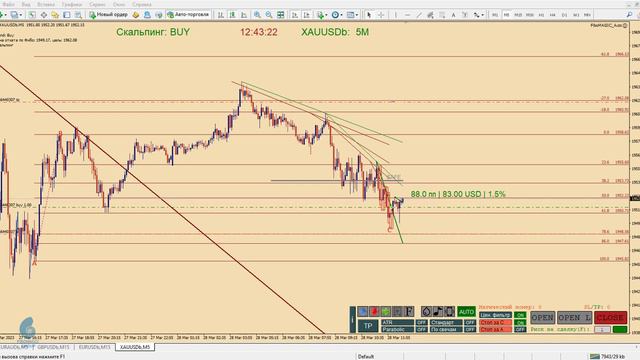Click the risk per trade input field
Viewport: 640px width, 360px height.
click(x=602, y=329)
